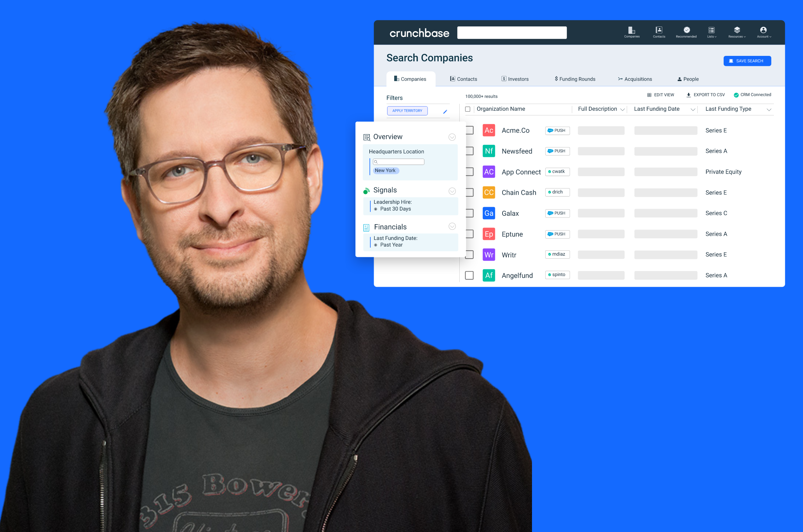Image resolution: width=803 pixels, height=532 pixels.
Task: Click the Acme.Co Salesforce PUSH badge
Action: pos(557,130)
